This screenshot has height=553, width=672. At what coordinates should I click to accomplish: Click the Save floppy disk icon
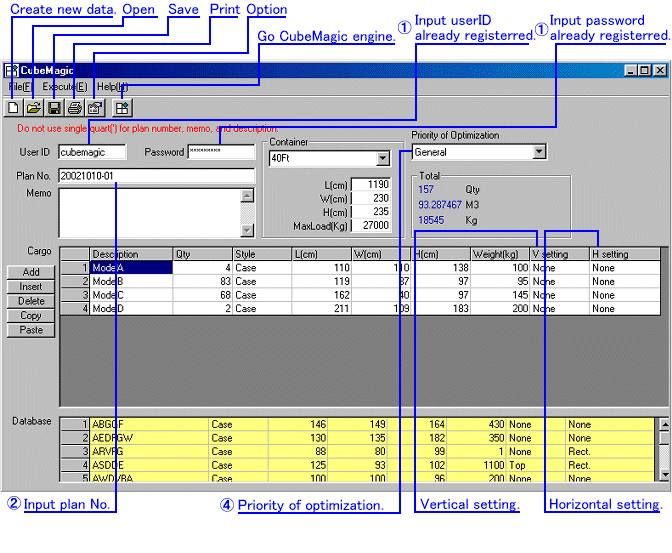click(x=54, y=107)
